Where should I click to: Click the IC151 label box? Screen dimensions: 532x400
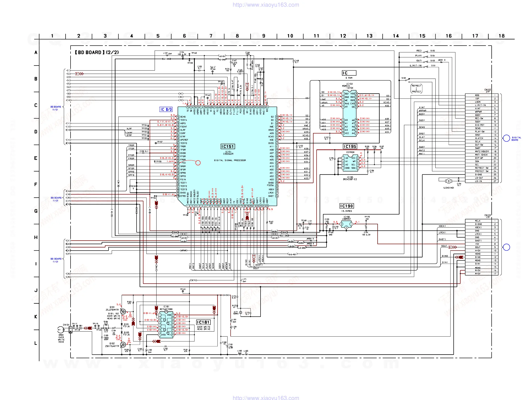click(228, 147)
